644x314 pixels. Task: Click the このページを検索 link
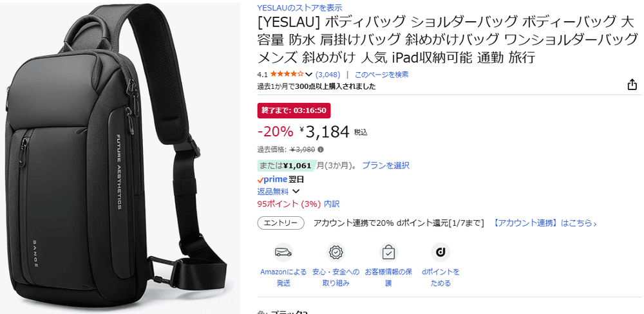[x=381, y=75]
